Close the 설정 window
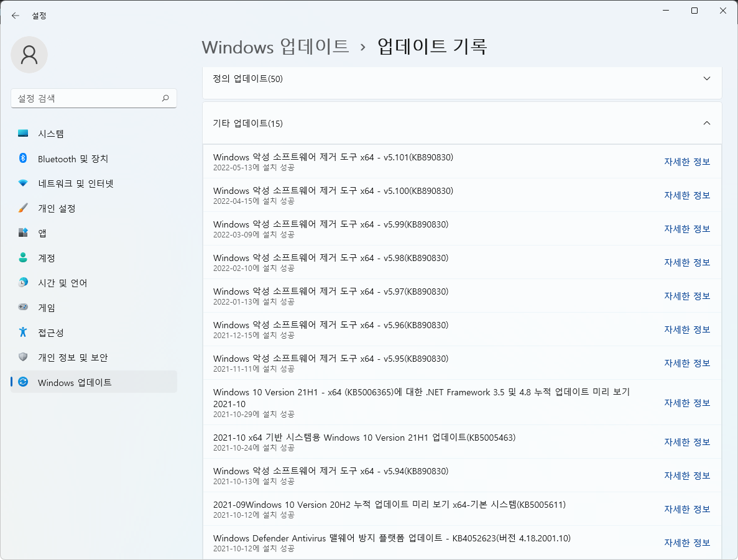Viewport: 738px width, 560px height. [x=723, y=11]
